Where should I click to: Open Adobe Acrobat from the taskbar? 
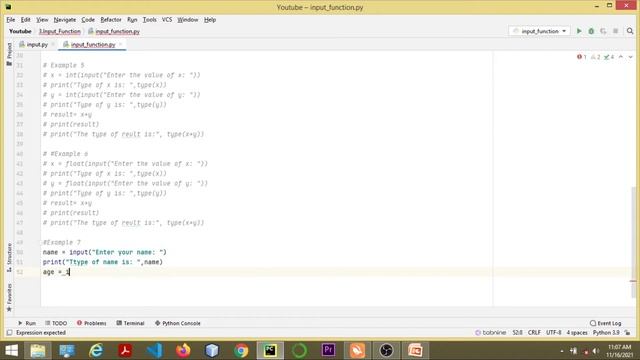coord(125,350)
